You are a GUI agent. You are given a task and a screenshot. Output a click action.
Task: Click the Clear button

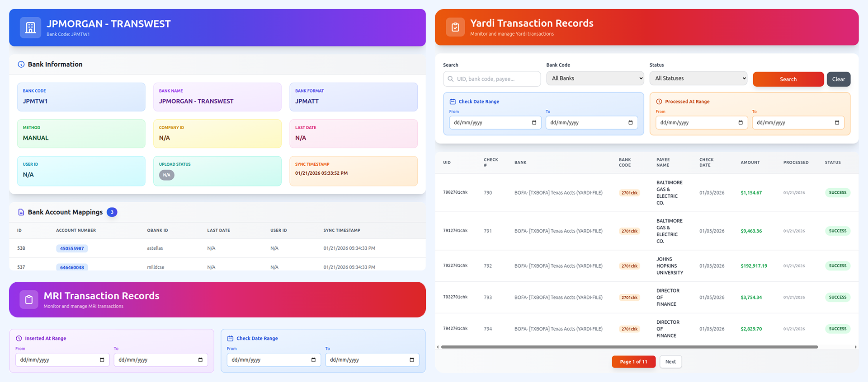click(x=839, y=79)
